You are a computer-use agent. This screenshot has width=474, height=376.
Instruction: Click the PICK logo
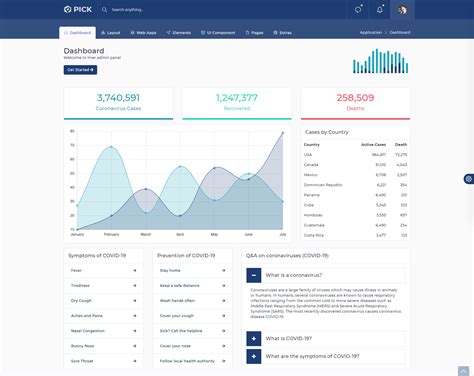click(78, 9)
